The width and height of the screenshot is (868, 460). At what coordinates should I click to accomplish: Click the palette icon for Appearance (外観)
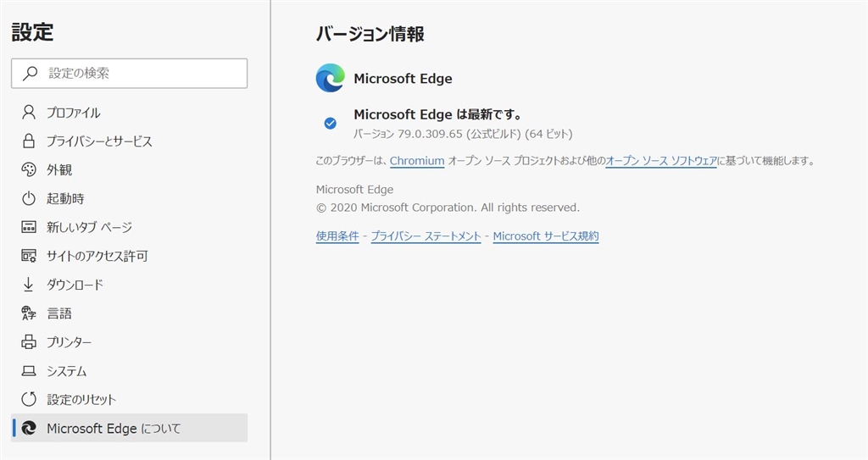pos(29,169)
